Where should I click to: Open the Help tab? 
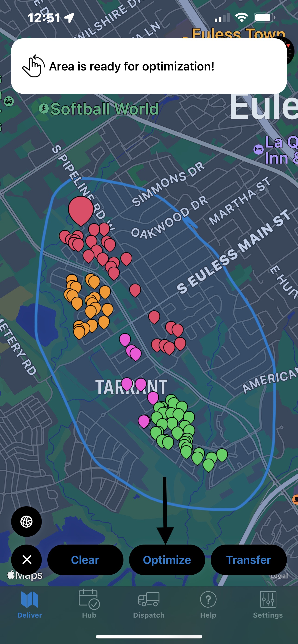[208, 604]
